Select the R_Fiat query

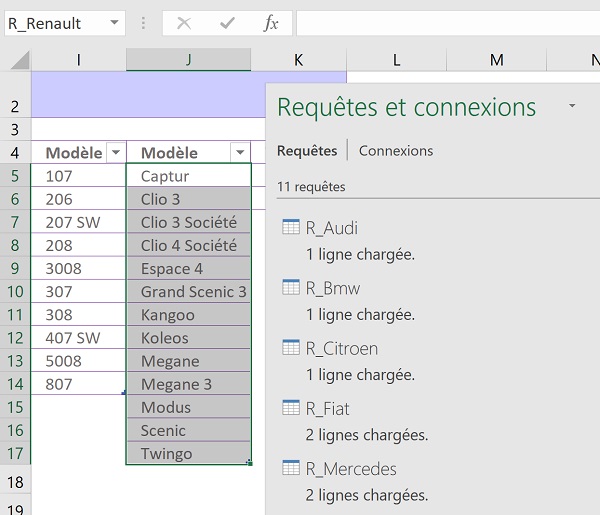(x=328, y=409)
